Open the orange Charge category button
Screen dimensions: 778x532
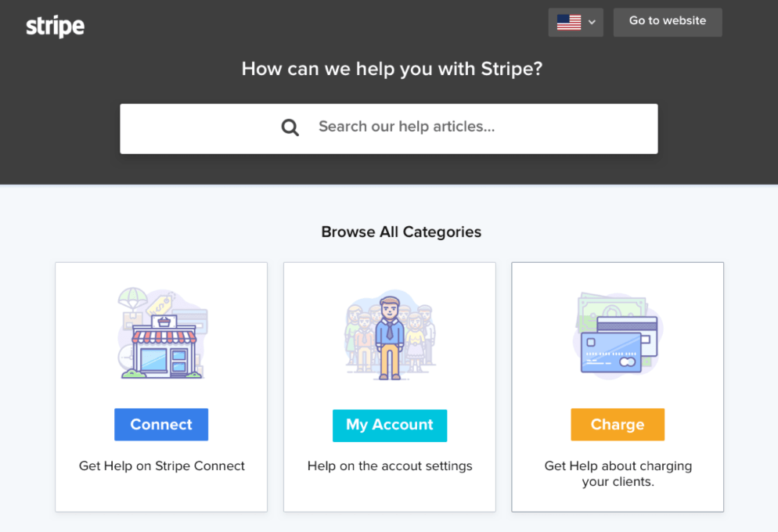pos(618,424)
